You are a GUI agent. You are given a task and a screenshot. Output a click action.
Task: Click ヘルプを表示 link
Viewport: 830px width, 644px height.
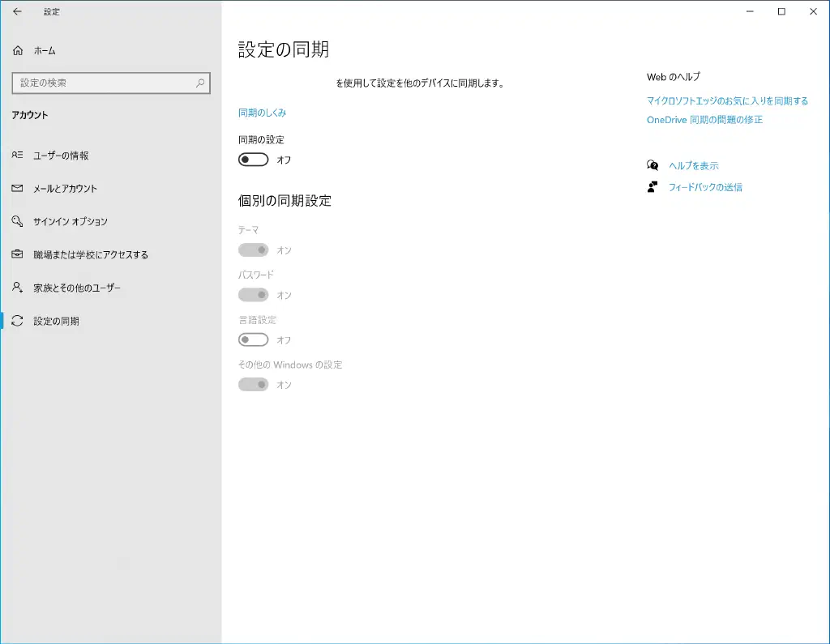coord(693,166)
